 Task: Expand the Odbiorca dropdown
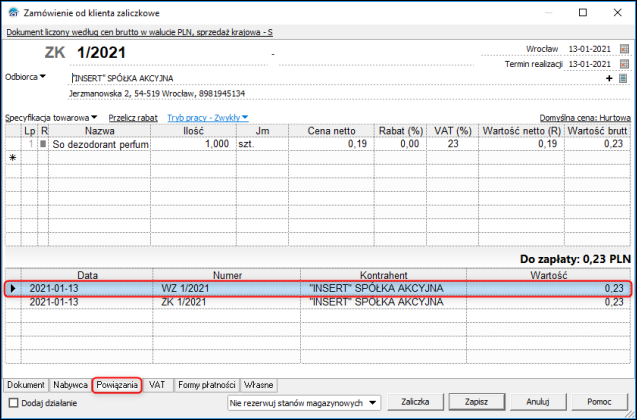click(25, 77)
